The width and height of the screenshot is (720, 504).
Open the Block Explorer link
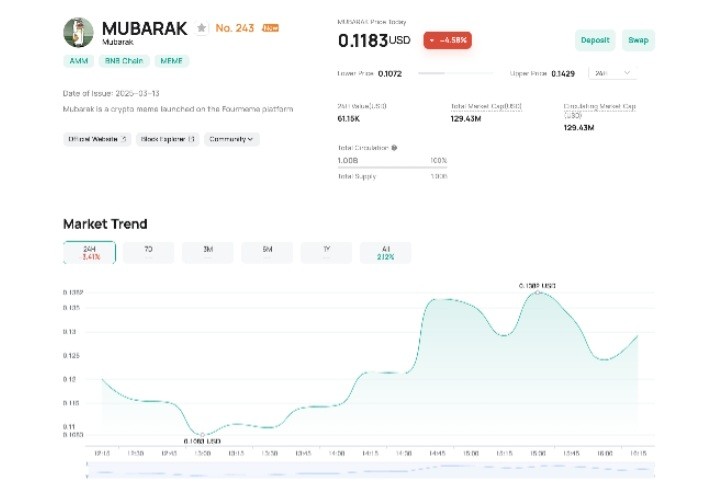pos(168,139)
